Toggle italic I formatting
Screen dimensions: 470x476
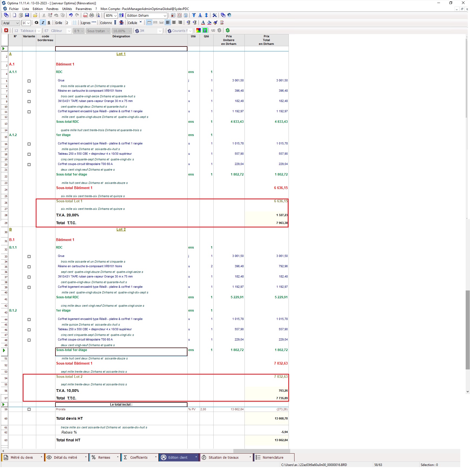coord(43,23)
